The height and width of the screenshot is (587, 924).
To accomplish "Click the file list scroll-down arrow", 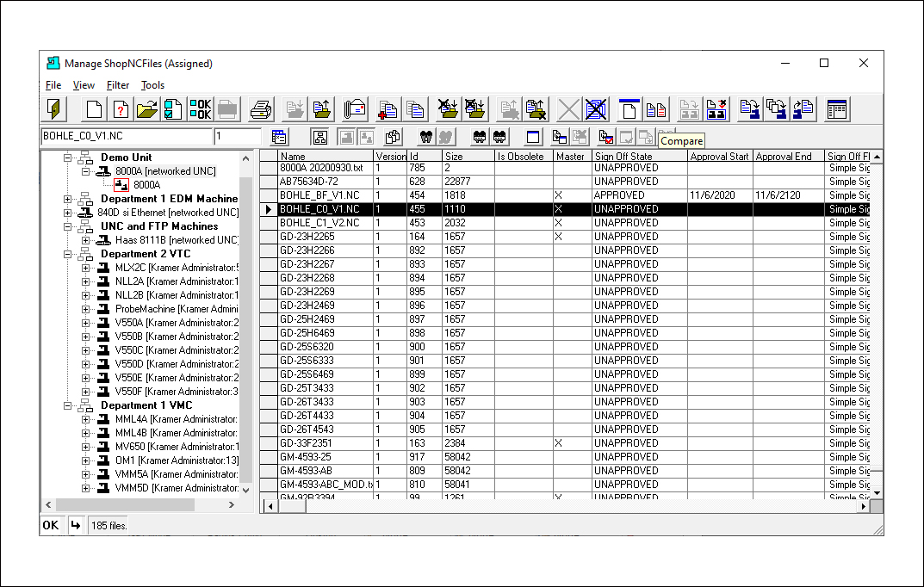I will tap(877, 493).
